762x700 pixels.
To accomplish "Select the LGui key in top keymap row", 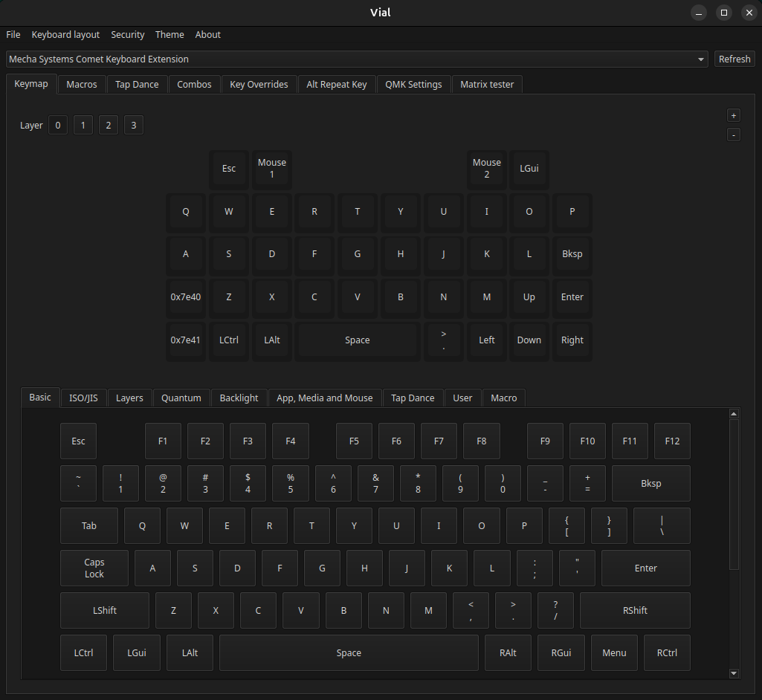I will tap(529, 169).
